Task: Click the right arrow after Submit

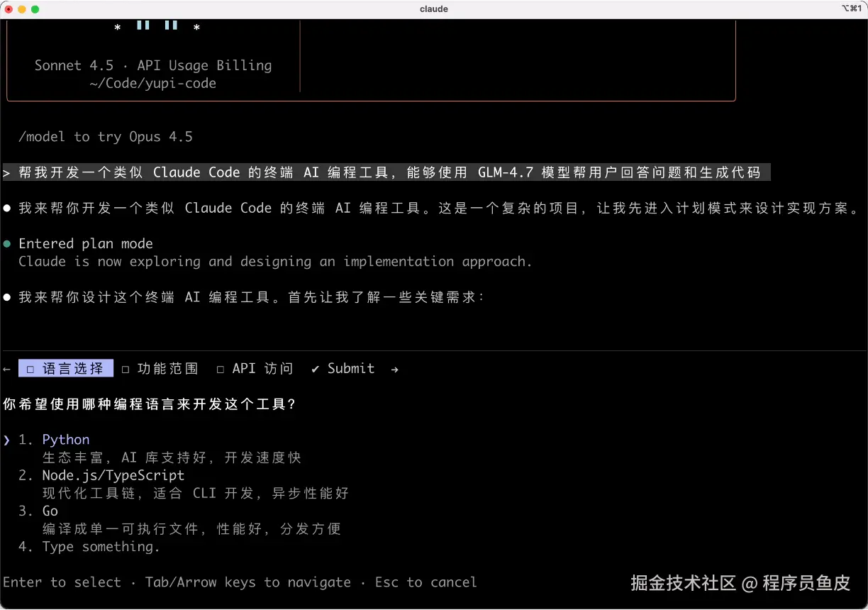Action: click(394, 370)
